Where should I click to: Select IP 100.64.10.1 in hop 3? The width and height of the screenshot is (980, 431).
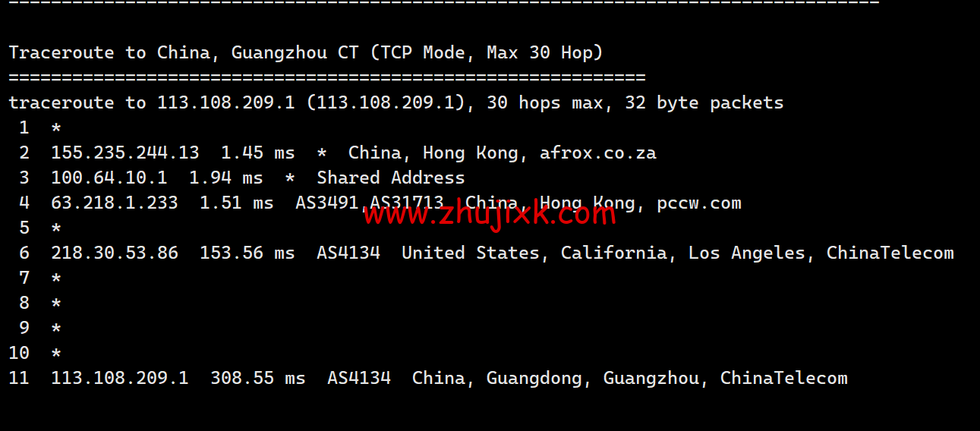click(109, 178)
